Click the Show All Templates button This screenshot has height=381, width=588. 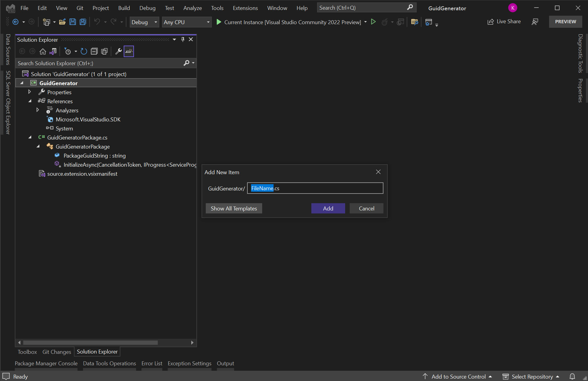coord(234,208)
